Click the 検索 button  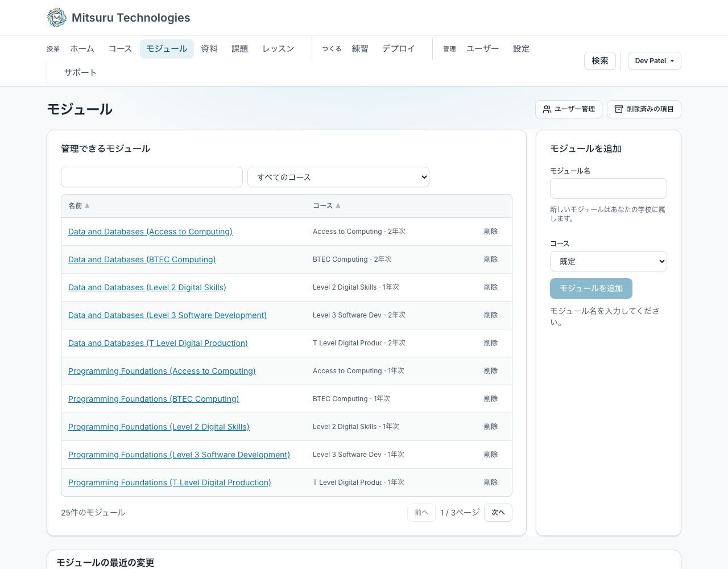(600, 61)
